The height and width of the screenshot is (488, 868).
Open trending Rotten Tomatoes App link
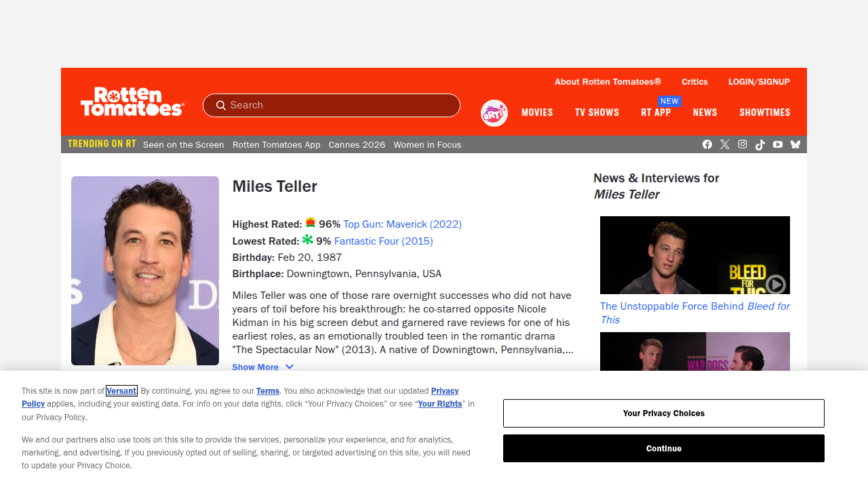point(277,144)
